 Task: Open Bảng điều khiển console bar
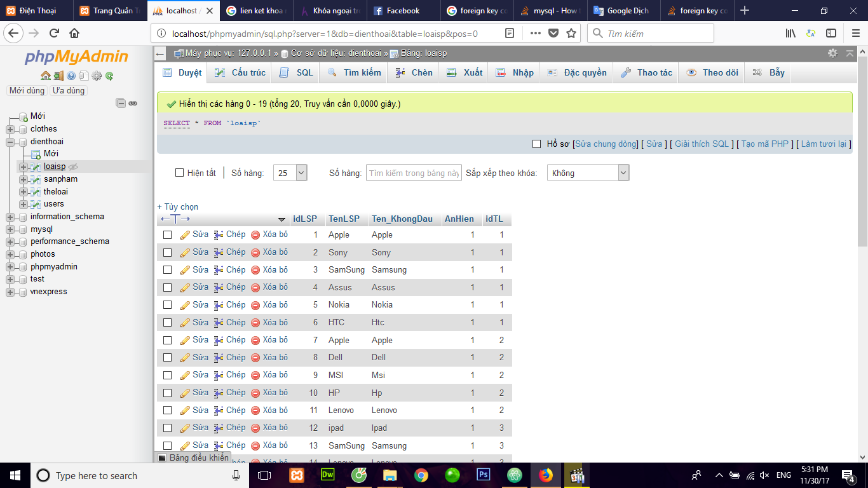pos(193,457)
